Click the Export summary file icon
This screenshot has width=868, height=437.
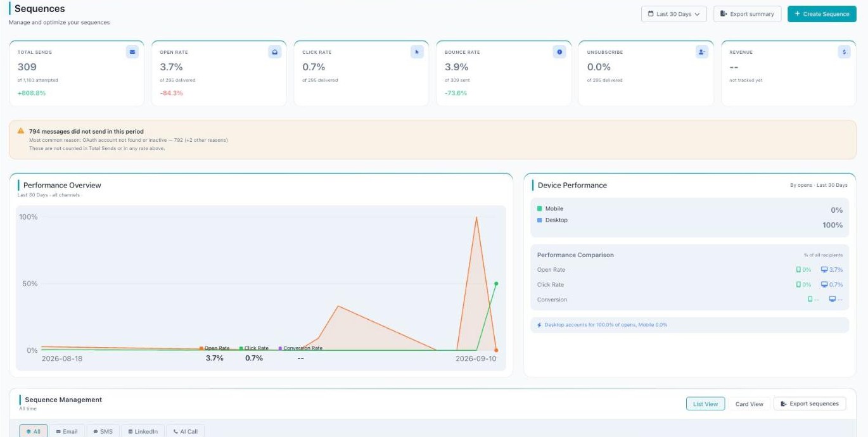click(x=724, y=14)
